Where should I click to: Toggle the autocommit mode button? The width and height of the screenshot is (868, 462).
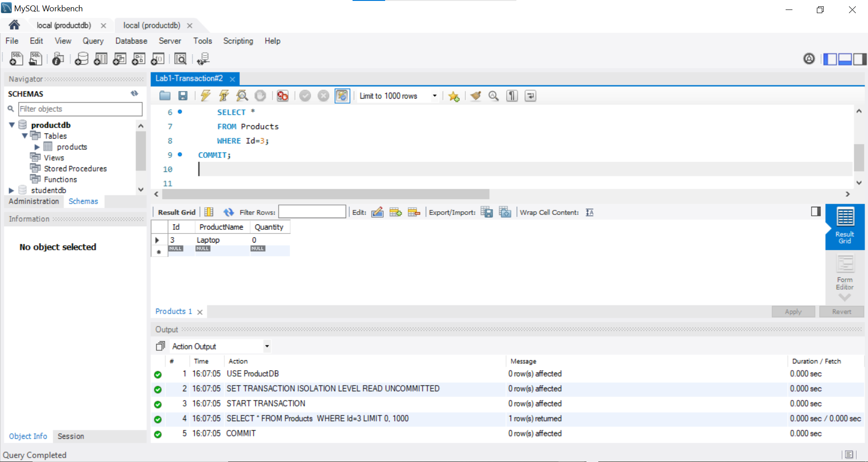pos(342,95)
